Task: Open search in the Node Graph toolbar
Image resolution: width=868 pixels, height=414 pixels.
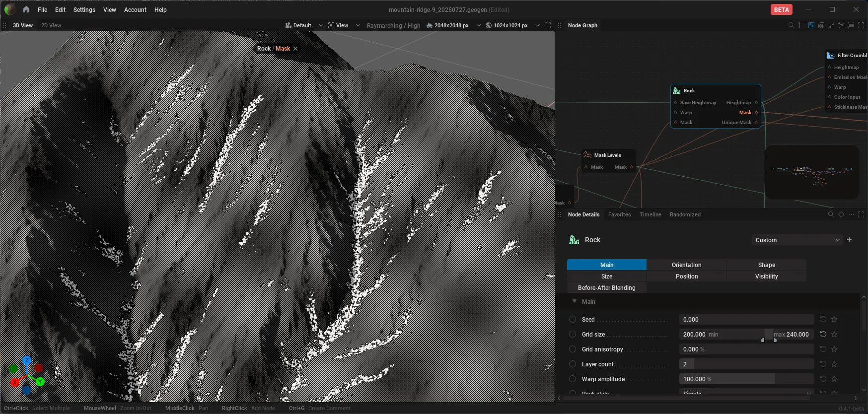Action: tap(791, 25)
